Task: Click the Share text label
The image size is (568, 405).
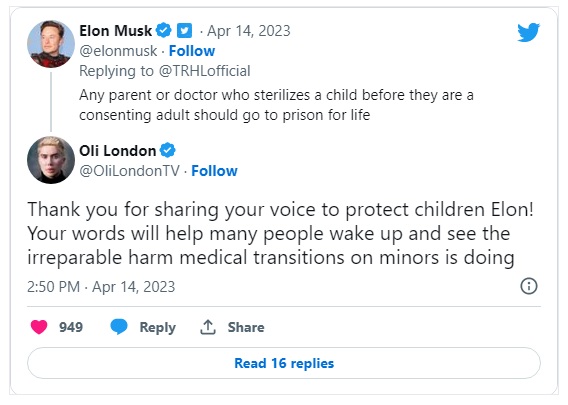Action: pyautogui.click(x=246, y=327)
